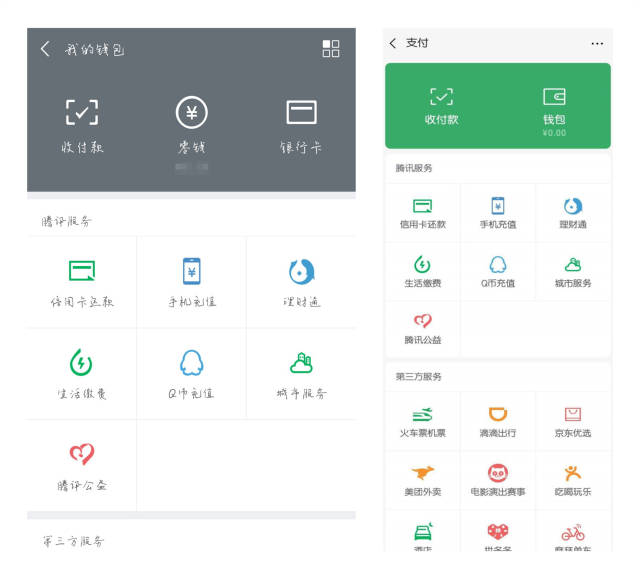Choose 生活缴费 in the 支付 screen
640x579 pixels.
(423, 272)
